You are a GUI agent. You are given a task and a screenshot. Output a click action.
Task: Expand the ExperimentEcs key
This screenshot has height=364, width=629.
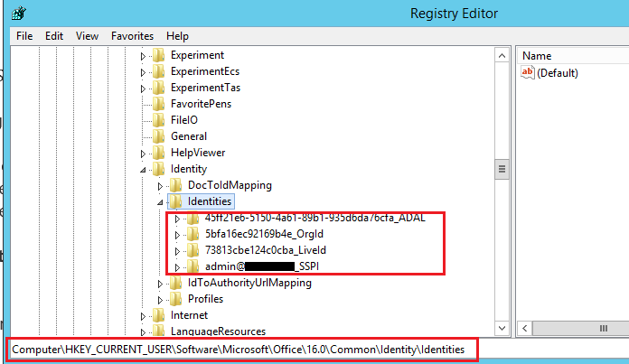point(143,72)
